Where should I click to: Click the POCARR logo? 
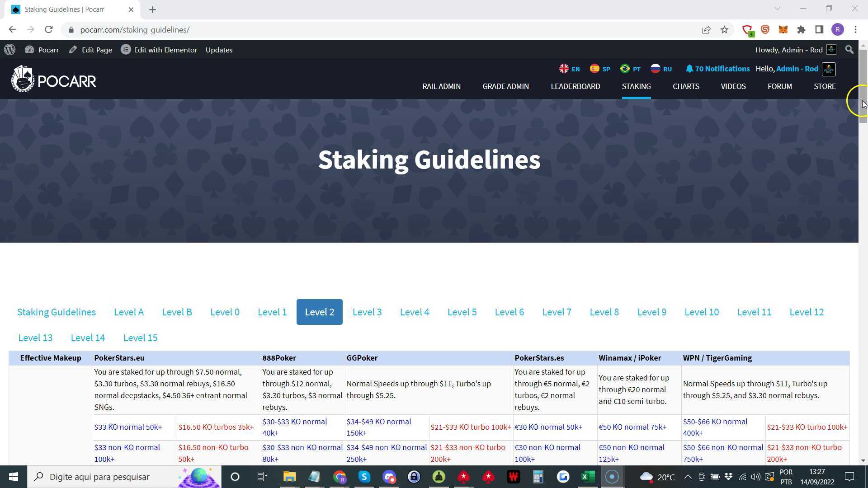(x=53, y=79)
